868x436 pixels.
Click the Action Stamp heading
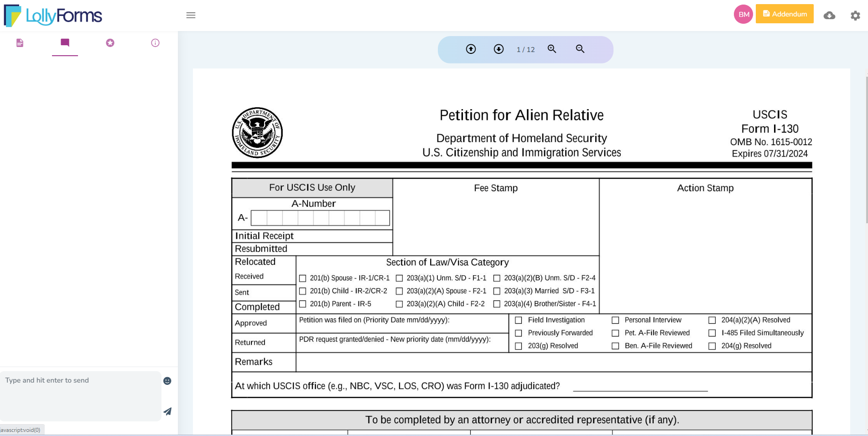pyautogui.click(x=705, y=188)
